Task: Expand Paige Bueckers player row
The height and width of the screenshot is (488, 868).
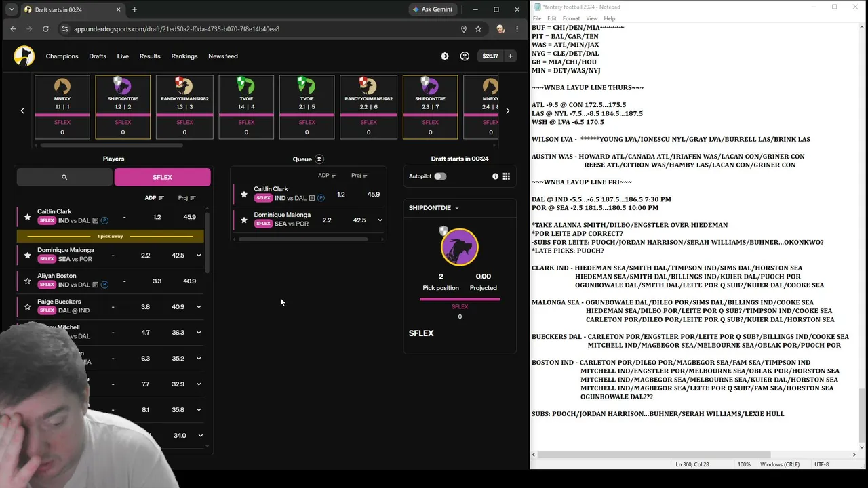Action: [199, 307]
